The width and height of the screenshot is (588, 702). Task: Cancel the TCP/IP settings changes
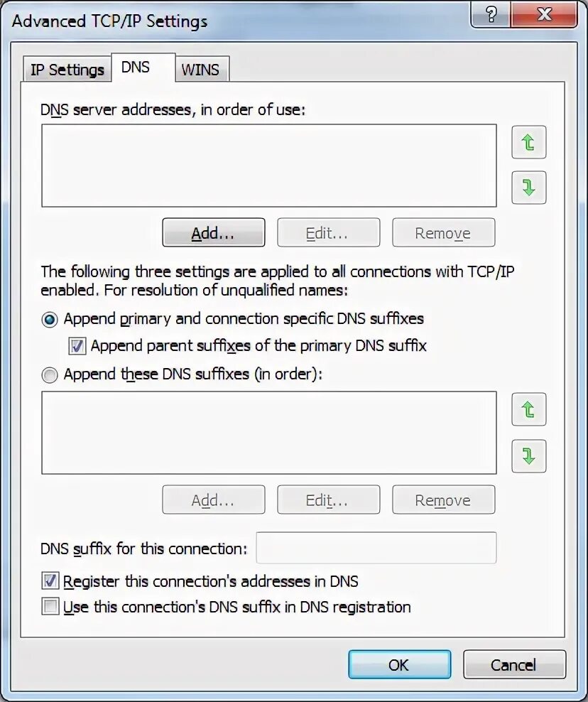515,664
